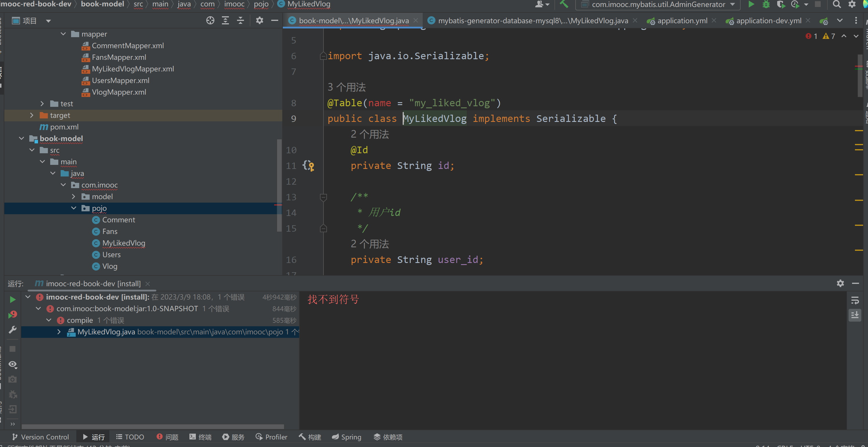Open run panel settings gear
This screenshot has height=447, width=868.
[x=840, y=283]
